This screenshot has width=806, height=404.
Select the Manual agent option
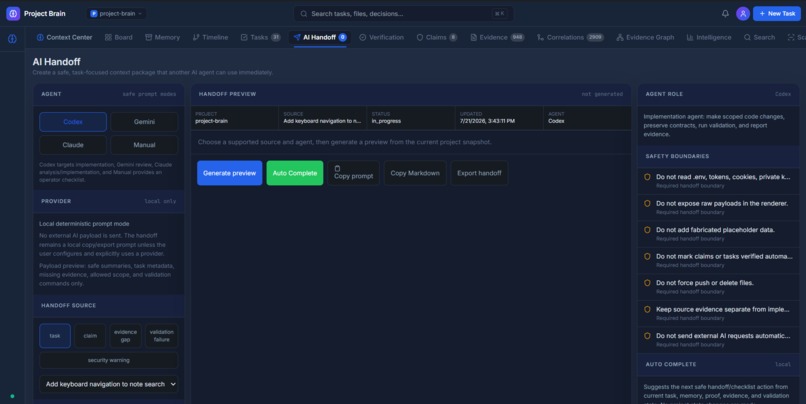[x=144, y=145]
